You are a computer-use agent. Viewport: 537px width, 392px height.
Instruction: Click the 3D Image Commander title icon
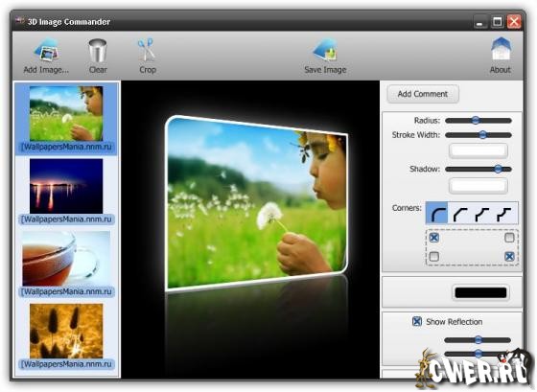click(20, 21)
